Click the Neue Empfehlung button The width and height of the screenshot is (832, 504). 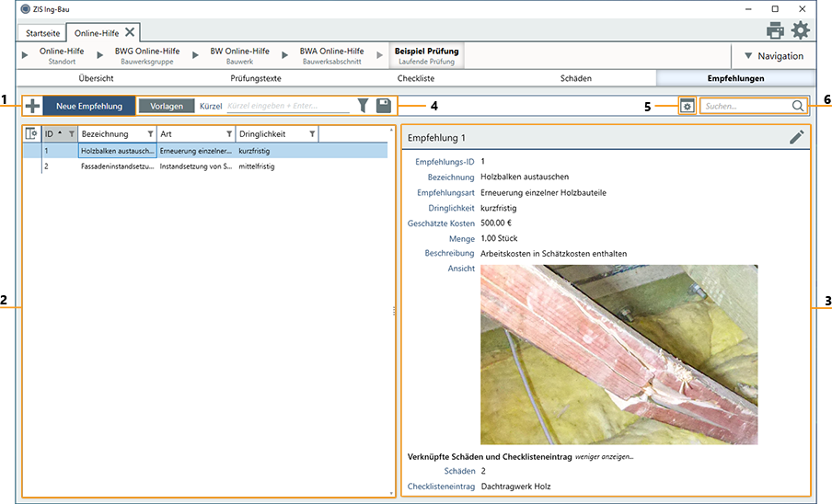(88, 106)
